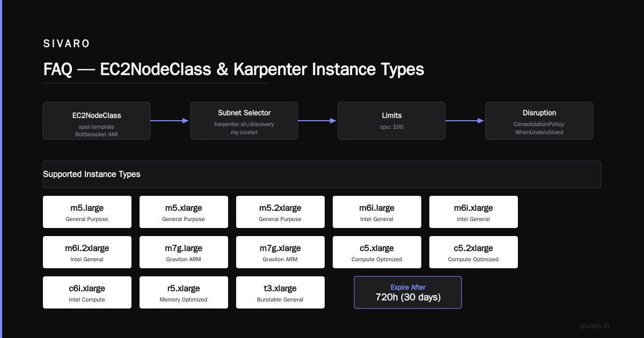Click the Supported Instance Types header bar

click(x=322, y=174)
